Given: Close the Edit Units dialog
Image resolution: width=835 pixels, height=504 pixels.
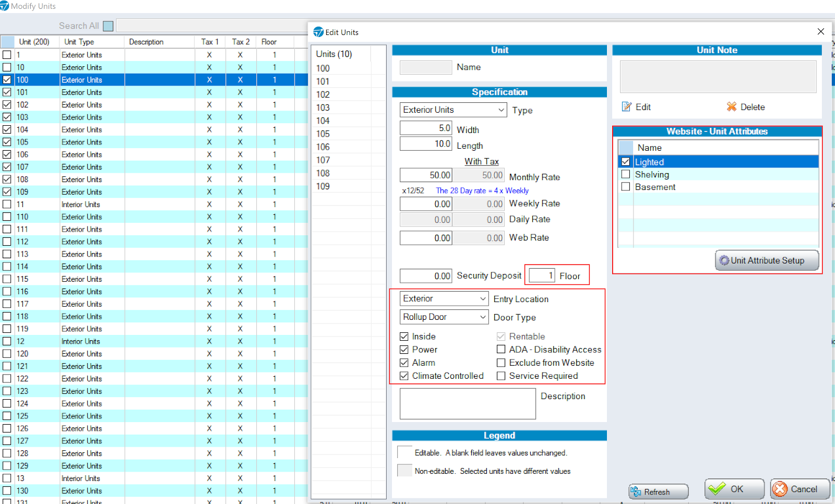Looking at the screenshot, I should pos(820,32).
